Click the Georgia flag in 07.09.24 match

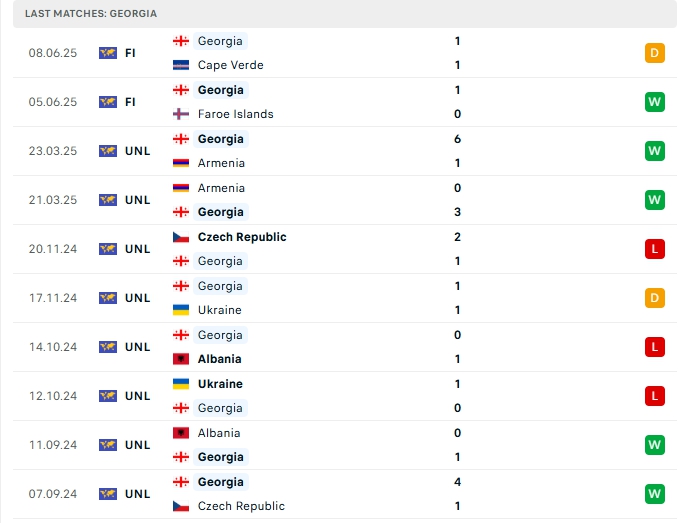click(181, 482)
